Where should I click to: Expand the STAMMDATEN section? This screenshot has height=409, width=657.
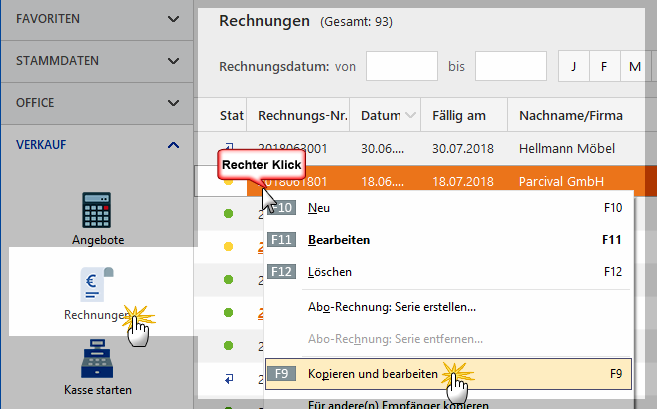(x=97, y=61)
